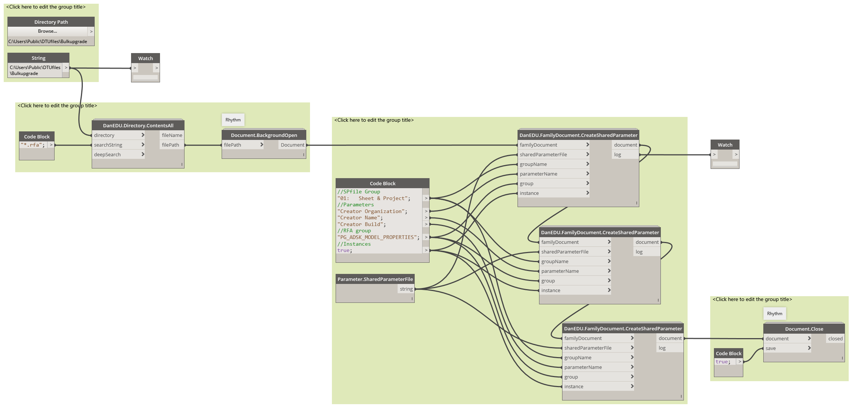Click the true; code block near Document.Close
This screenshot has width=868, height=409.
point(725,362)
